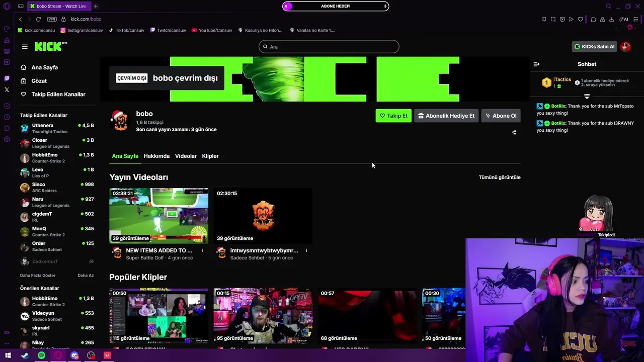This screenshot has height=362, width=644.
Task: Take a snapshot with the capture icon
Action: click(x=553, y=20)
